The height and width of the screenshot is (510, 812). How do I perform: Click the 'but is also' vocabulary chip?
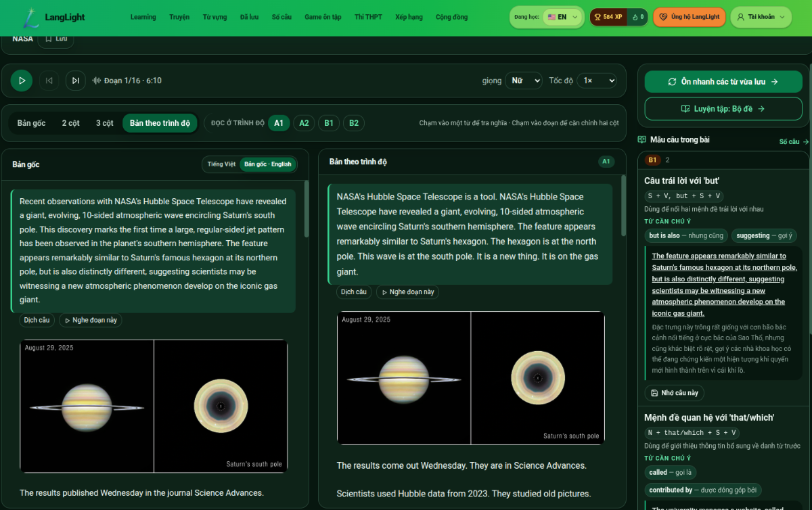[686, 236]
